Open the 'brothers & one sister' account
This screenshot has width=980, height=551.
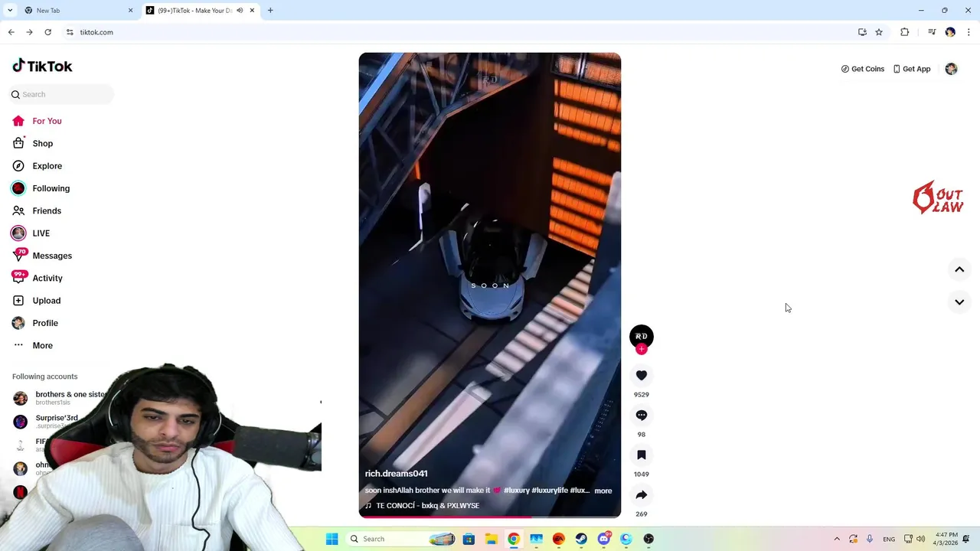(x=61, y=398)
